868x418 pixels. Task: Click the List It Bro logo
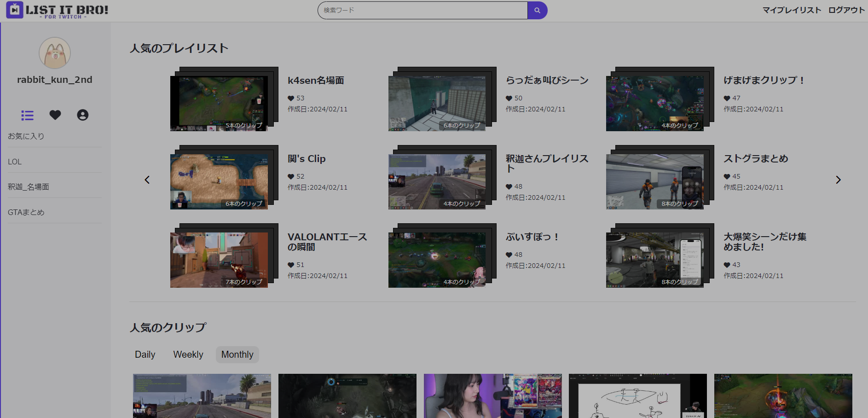pyautogui.click(x=57, y=10)
